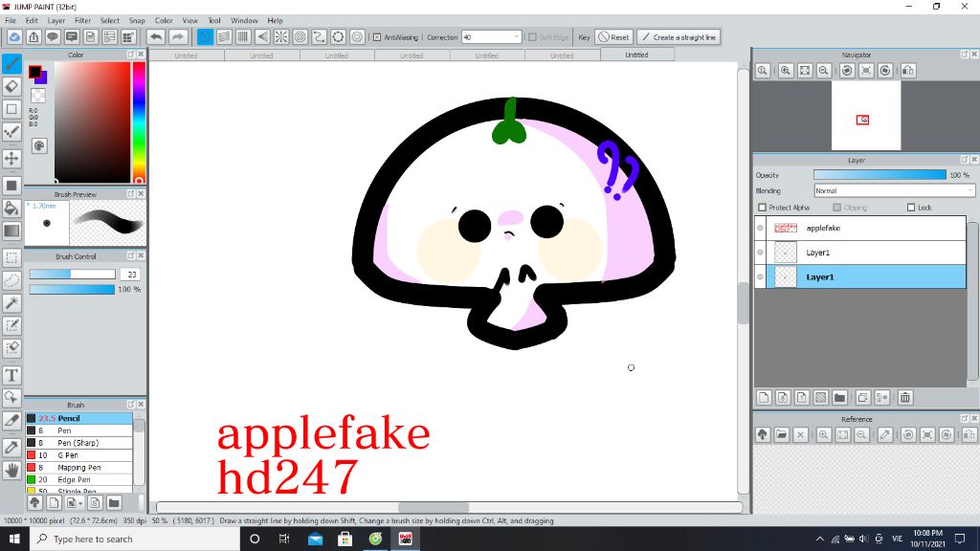Undock the Navigator panel
980x551 pixels.
tap(965, 55)
